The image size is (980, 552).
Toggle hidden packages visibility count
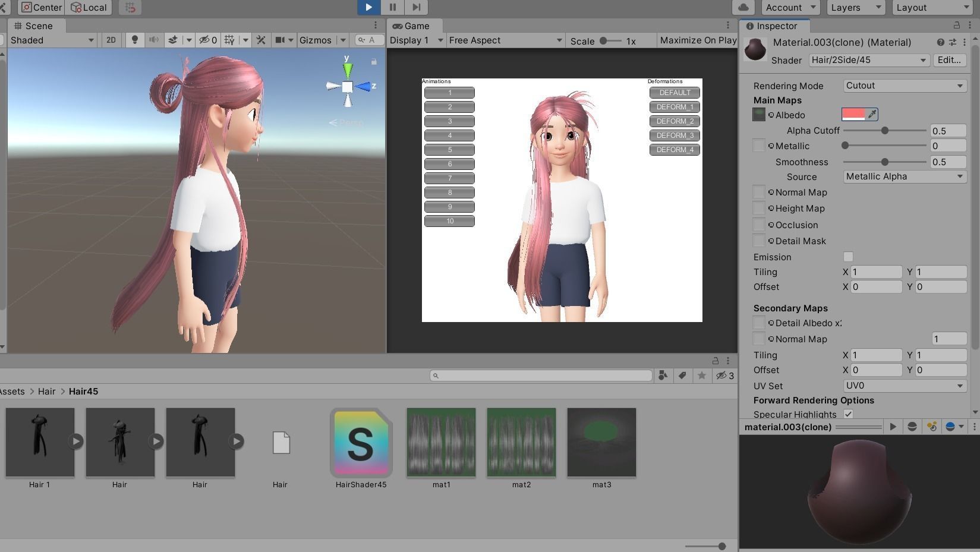click(724, 376)
